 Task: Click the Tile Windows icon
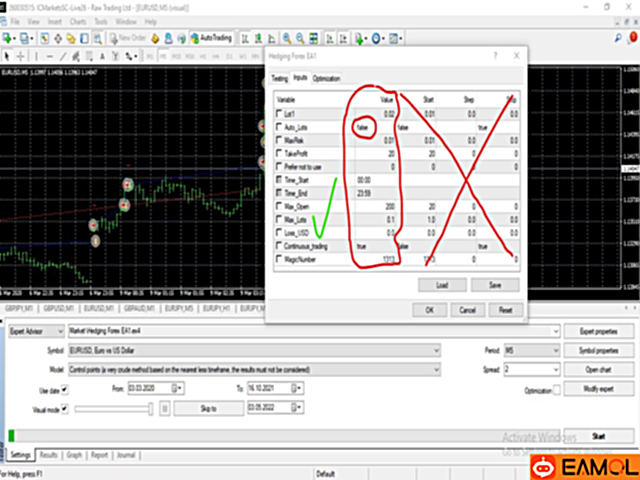coord(313,38)
